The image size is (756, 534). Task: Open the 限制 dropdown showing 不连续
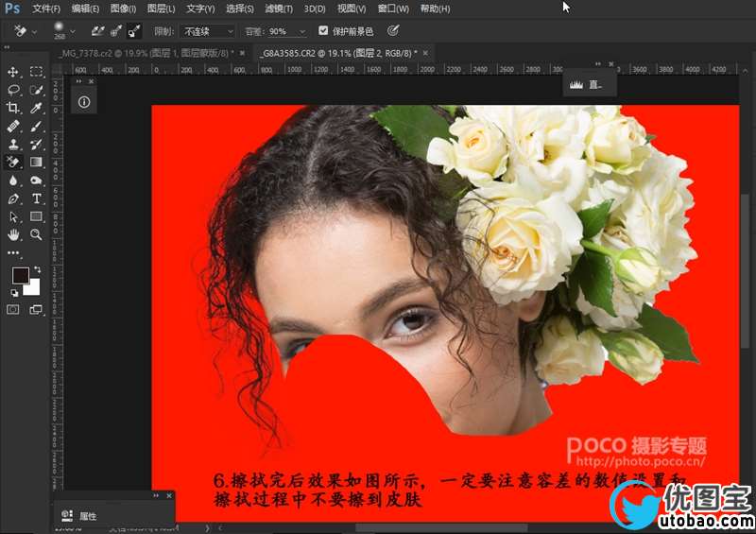point(208,31)
